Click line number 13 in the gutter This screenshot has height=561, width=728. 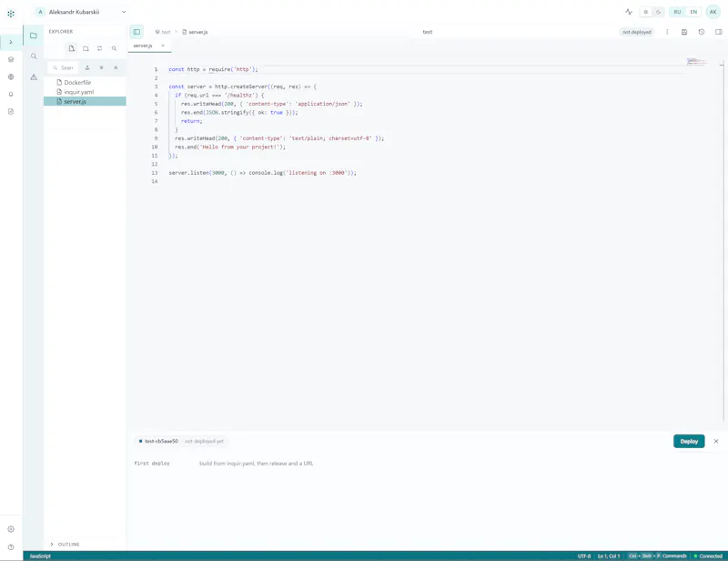pyautogui.click(x=155, y=173)
